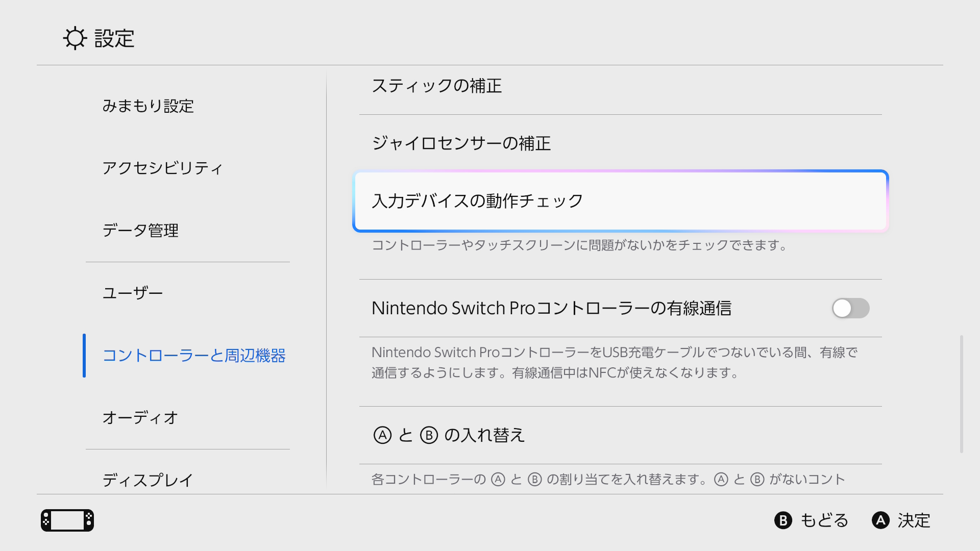Select アクセシビリティ from the sidebar
The width and height of the screenshot is (980, 551).
(162, 168)
